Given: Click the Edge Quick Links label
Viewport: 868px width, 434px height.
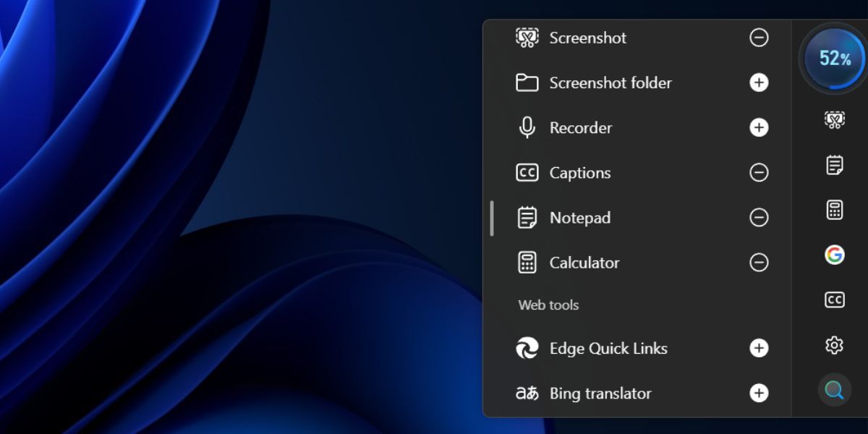Looking at the screenshot, I should tap(608, 348).
